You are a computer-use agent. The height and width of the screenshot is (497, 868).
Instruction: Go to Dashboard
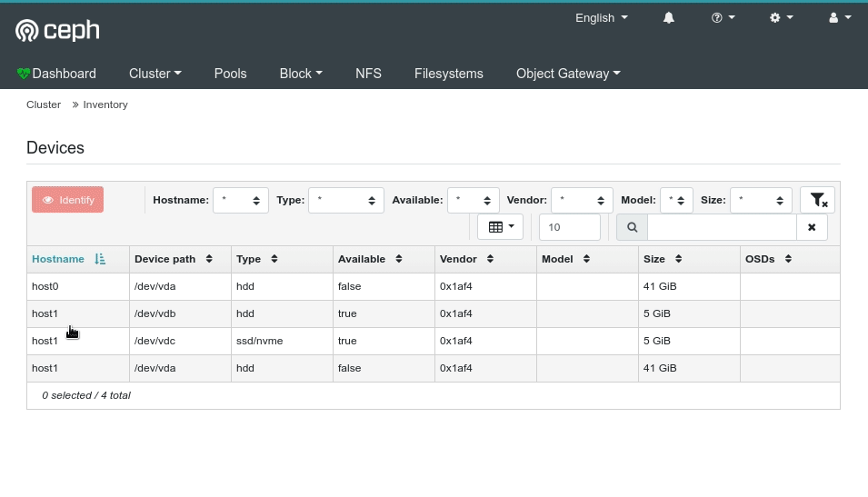coord(64,74)
